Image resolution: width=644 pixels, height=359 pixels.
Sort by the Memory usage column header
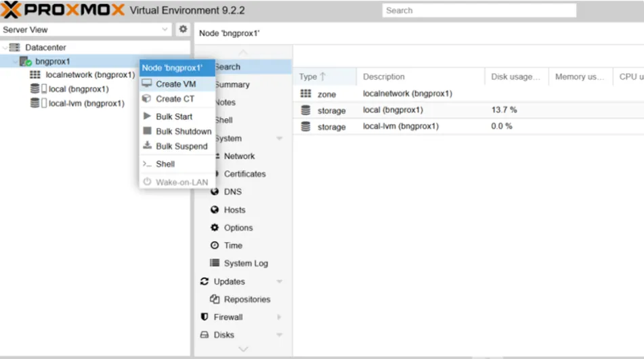[580, 77]
